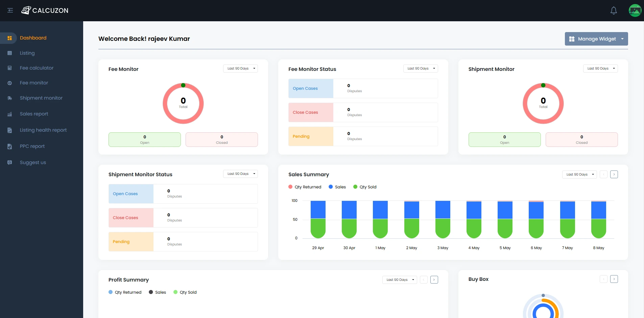Click the Closed box in Shipment Monitor
Screen dimensions: 644x318
point(581,139)
